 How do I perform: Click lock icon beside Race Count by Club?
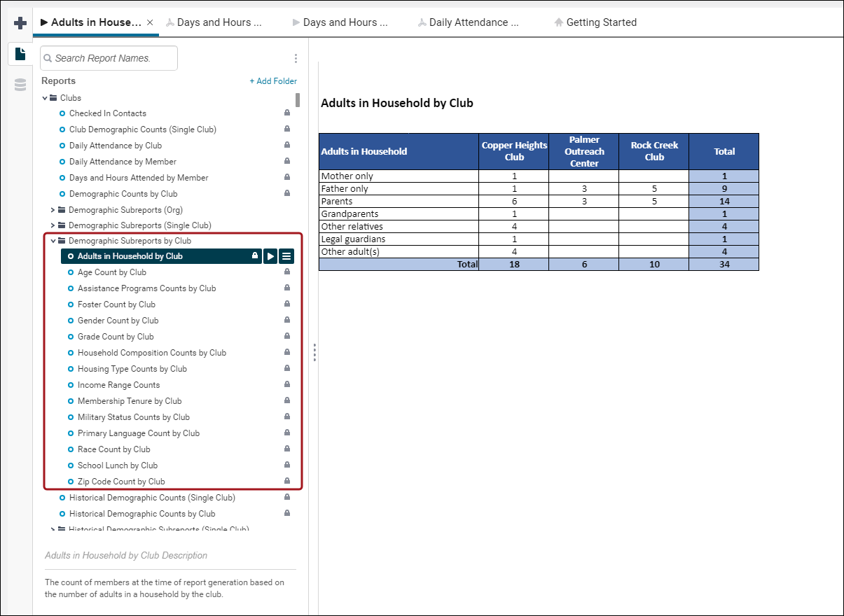click(x=286, y=449)
